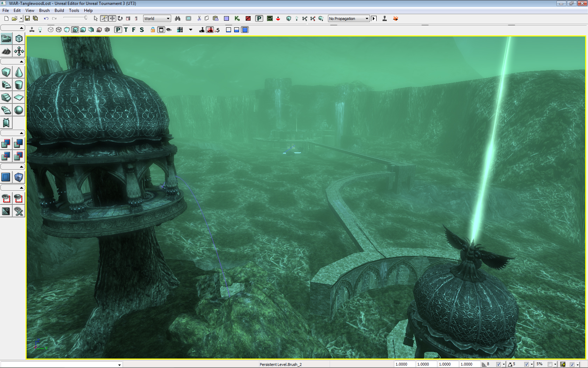Toggle viewport lock padlock icon
This screenshot has width=588, height=368.
pyautogui.click(x=153, y=30)
